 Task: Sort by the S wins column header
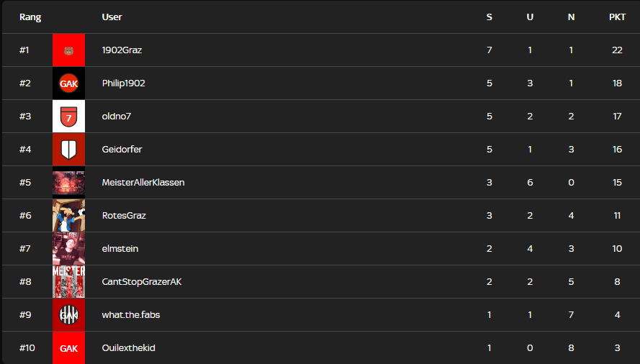pyautogui.click(x=490, y=17)
